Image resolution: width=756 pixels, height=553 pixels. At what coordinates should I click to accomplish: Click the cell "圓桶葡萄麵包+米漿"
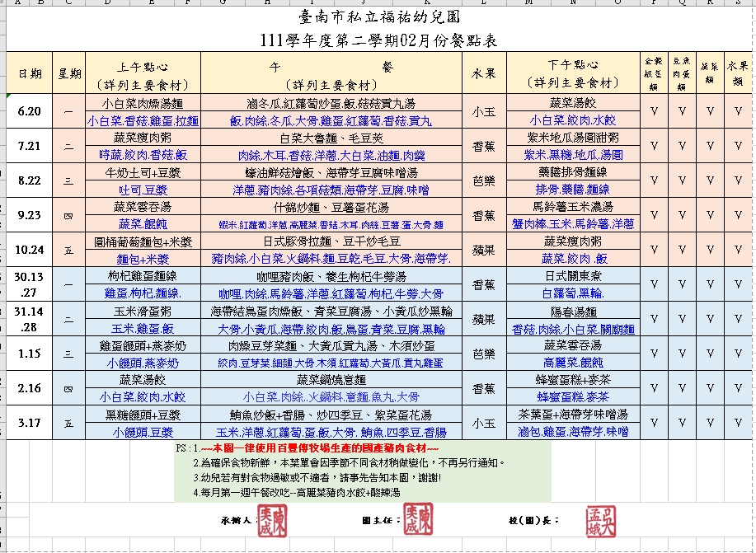coord(143,241)
